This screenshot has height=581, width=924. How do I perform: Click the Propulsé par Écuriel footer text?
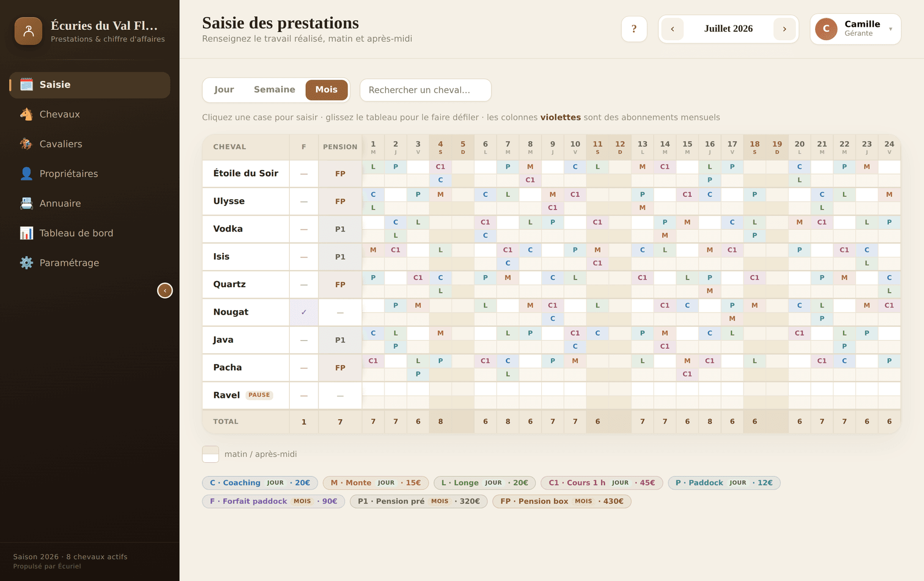coord(47,566)
